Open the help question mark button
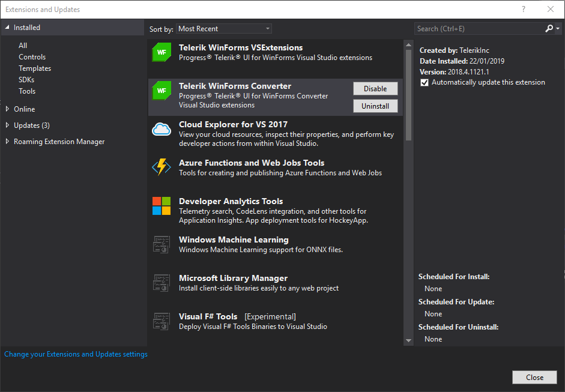565x392 pixels. pyautogui.click(x=524, y=10)
